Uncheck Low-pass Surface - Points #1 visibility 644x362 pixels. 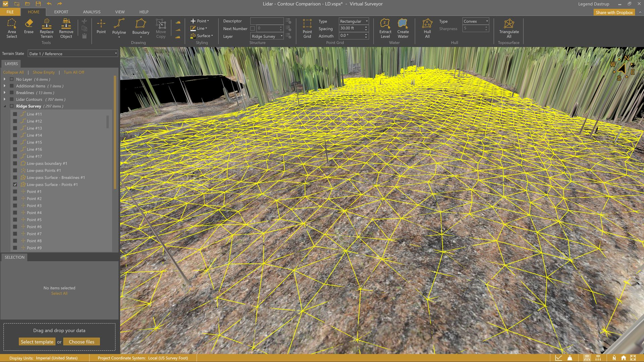coord(15,184)
